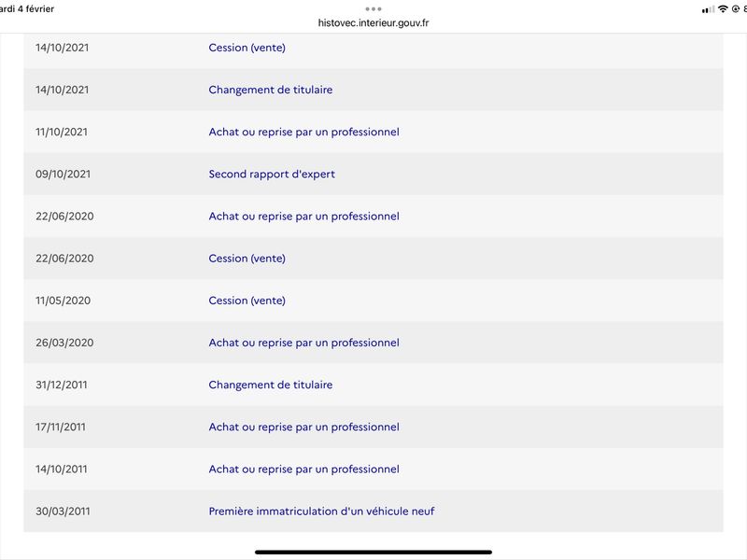Tap the orientation lock status icon
Viewport: 747px width, 560px height.
(735, 9)
